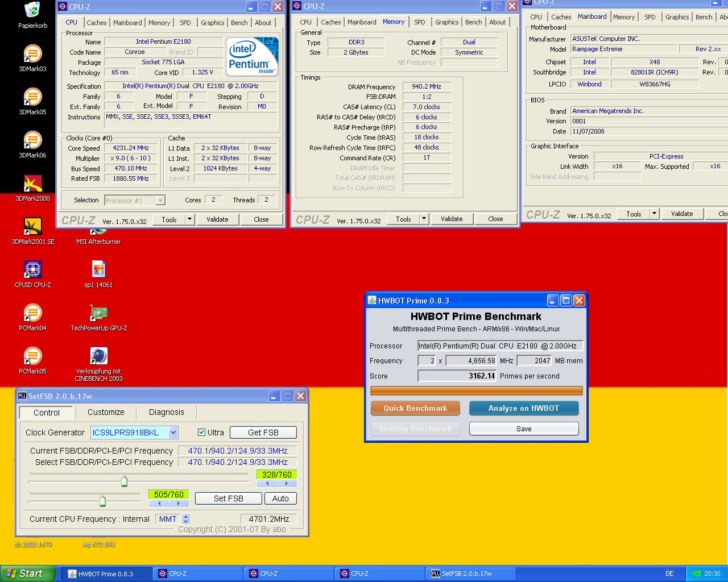Open the CPUID CPU-Z desktop icon
Image resolution: width=728 pixels, height=582 pixels.
tap(32, 269)
